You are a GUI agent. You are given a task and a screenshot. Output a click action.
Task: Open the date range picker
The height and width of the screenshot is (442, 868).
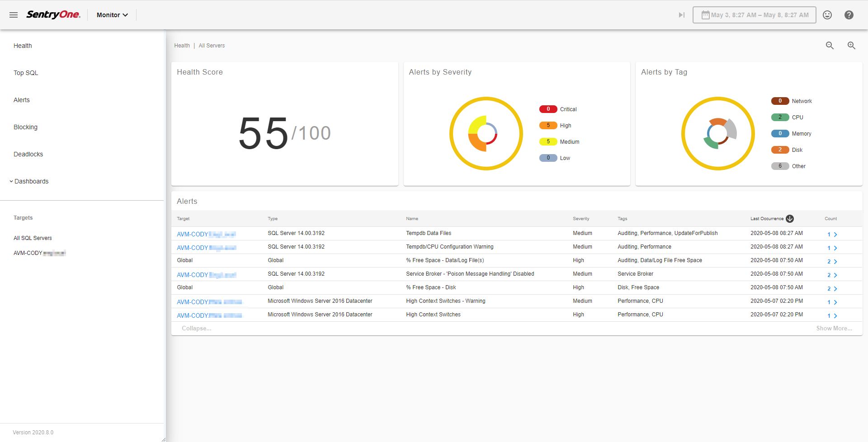point(754,15)
